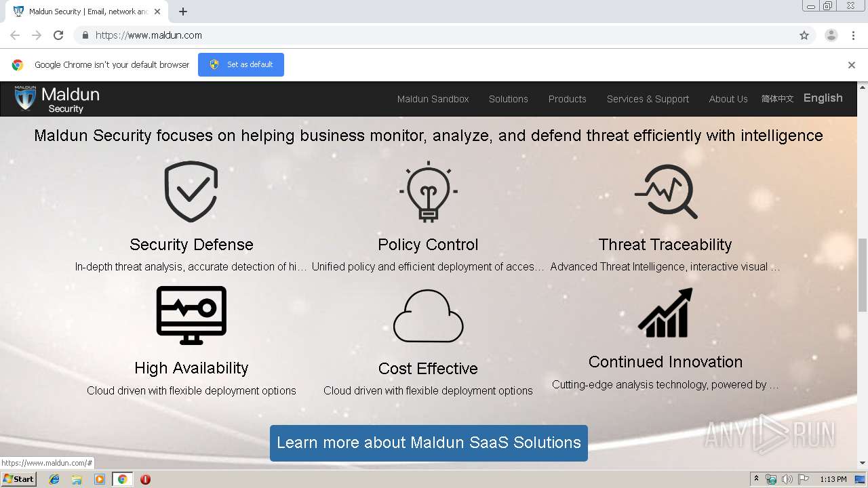Screen dimensions: 868x488
Task: Click Learn more about Maldun SaaS Solutions
Action: [x=429, y=443]
